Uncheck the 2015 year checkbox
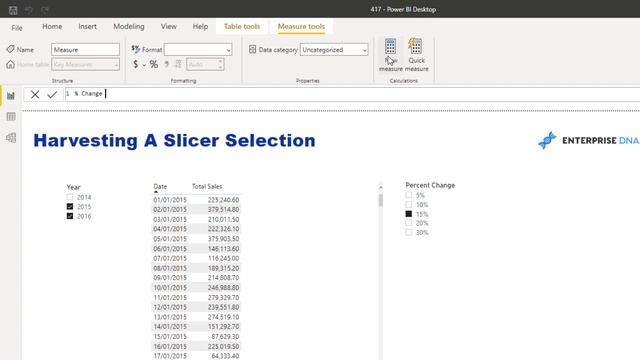The height and width of the screenshot is (360, 640). pos(70,207)
